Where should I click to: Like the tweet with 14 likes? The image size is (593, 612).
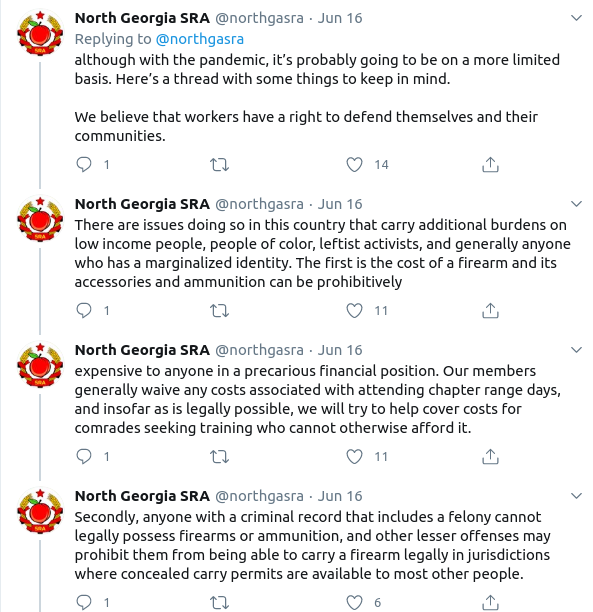point(354,165)
